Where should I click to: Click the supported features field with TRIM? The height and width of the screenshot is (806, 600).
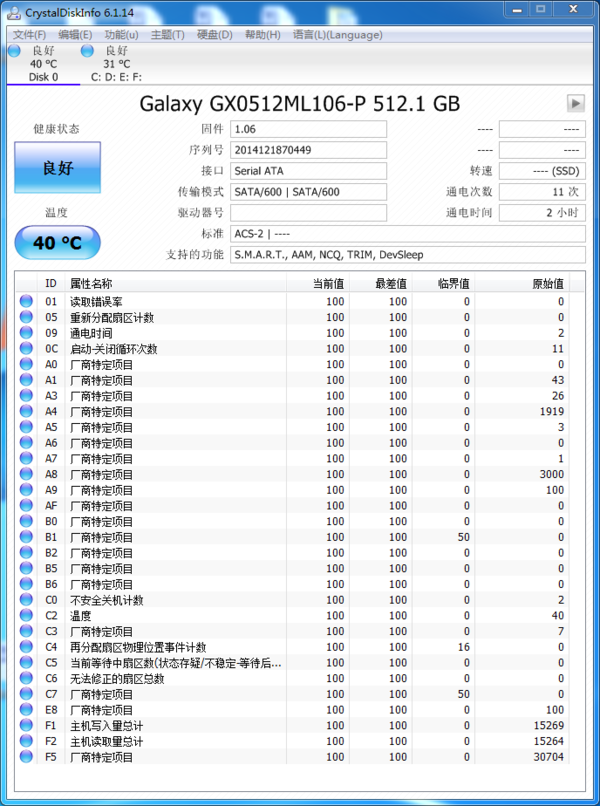coord(407,254)
